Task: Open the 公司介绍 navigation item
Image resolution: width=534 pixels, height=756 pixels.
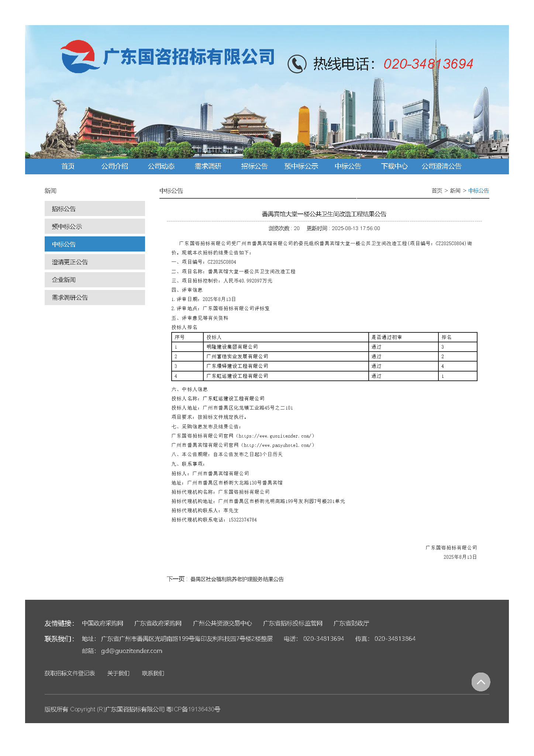Action: point(115,166)
